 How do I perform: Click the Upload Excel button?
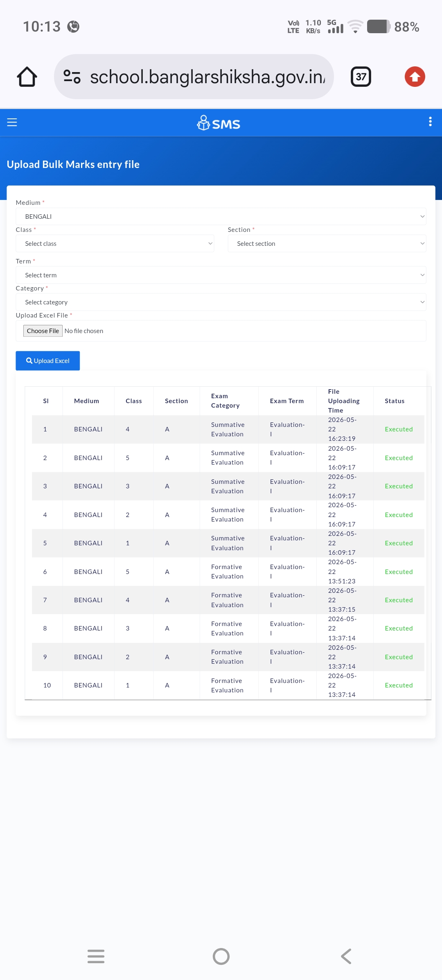tap(48, 361)
